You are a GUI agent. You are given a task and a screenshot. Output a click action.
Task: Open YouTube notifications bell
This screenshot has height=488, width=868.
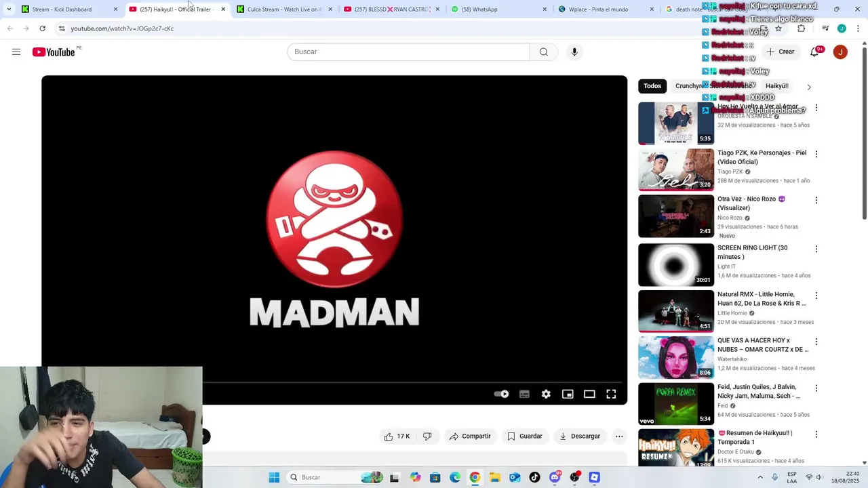(814, 52)
